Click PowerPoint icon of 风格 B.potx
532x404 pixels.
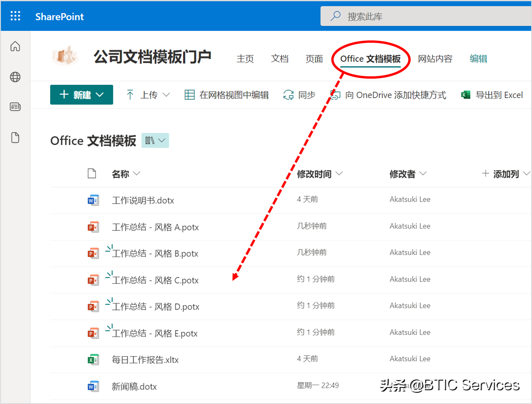pos(93,253)
